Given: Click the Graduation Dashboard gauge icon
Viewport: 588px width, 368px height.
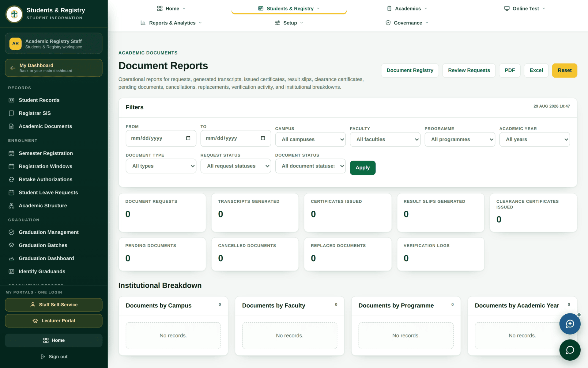Looking at the screenshot, I should (11, 259).
